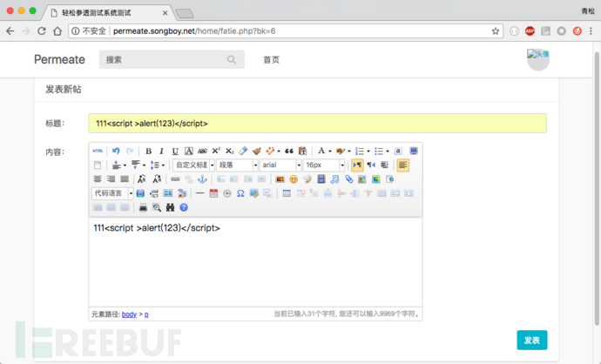
Task: Apply strikethrough formatting
Action: point(202,151)
